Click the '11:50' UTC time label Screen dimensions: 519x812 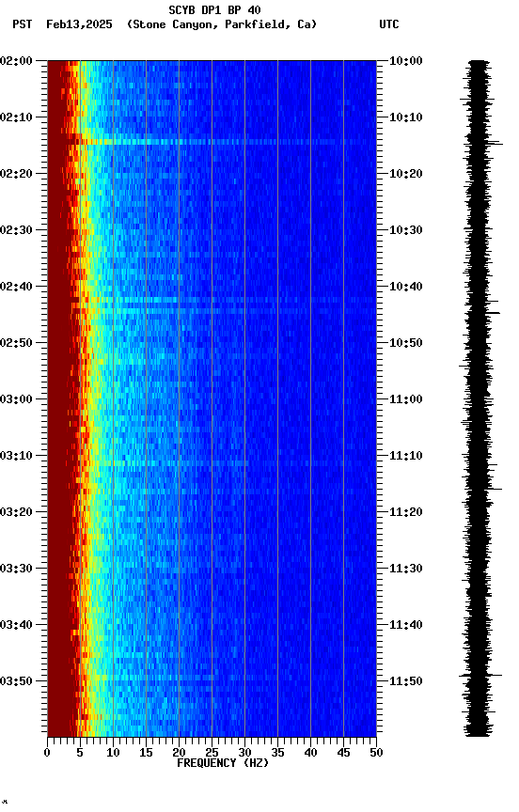(406, 681)
